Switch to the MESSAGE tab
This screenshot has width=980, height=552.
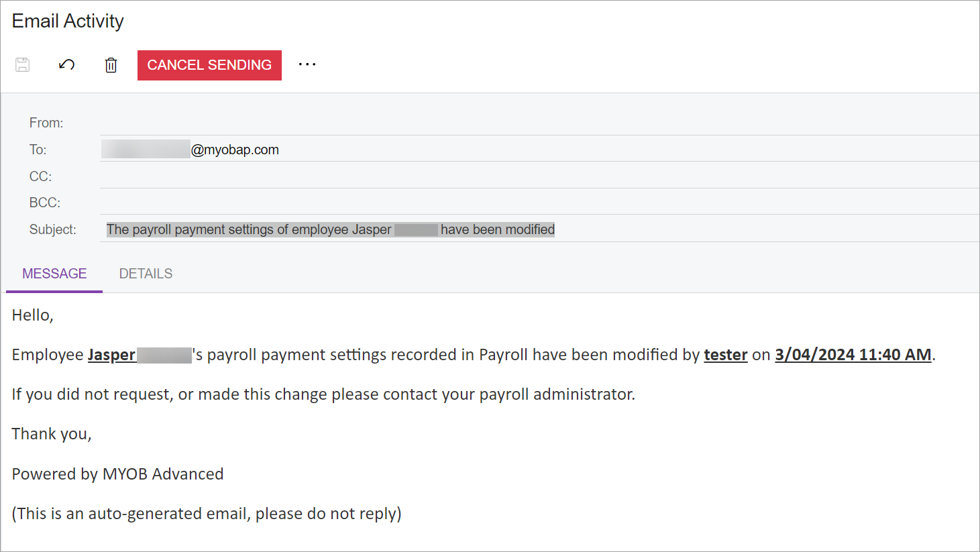coord(54,273)
